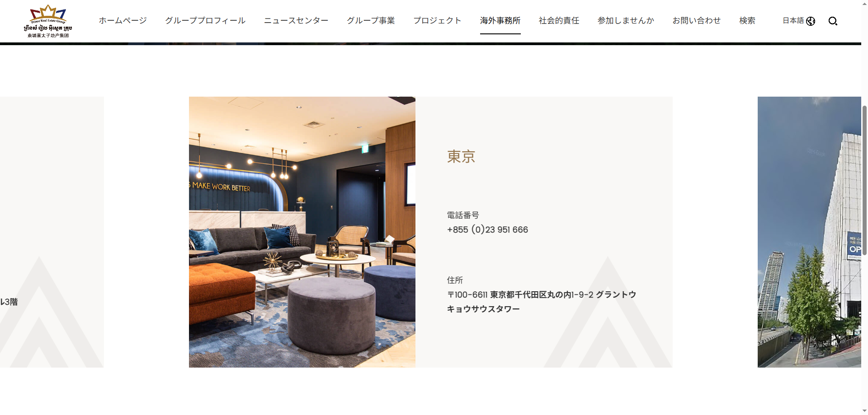Select the previous office card on left

pos(52,232)
